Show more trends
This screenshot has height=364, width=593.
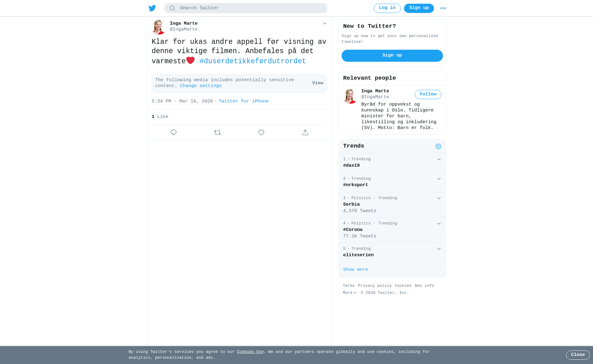click(355, 270)
